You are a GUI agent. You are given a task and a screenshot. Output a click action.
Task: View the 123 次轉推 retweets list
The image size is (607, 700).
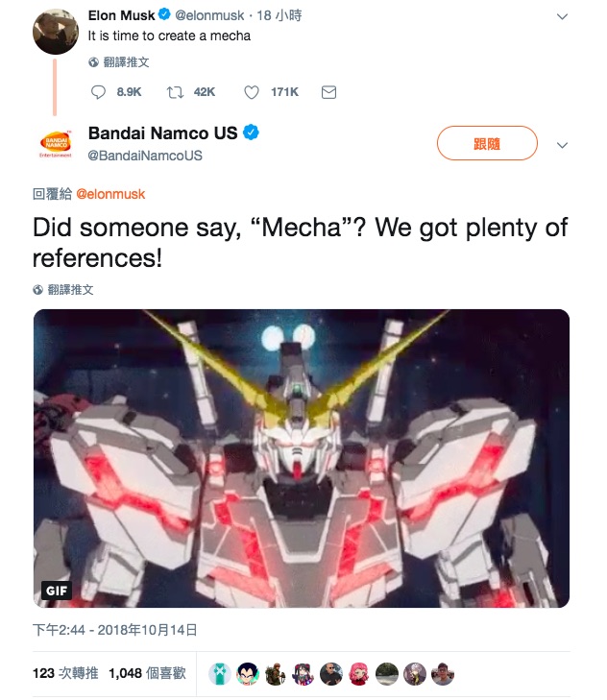(65, 673)
